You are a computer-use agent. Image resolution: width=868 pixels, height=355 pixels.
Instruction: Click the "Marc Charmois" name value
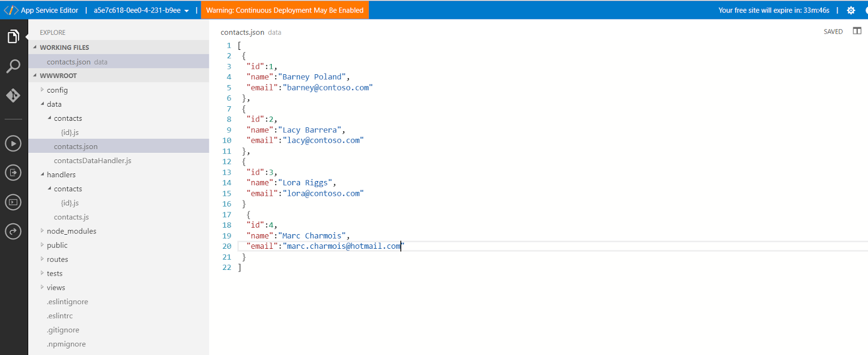pos(312,236)
